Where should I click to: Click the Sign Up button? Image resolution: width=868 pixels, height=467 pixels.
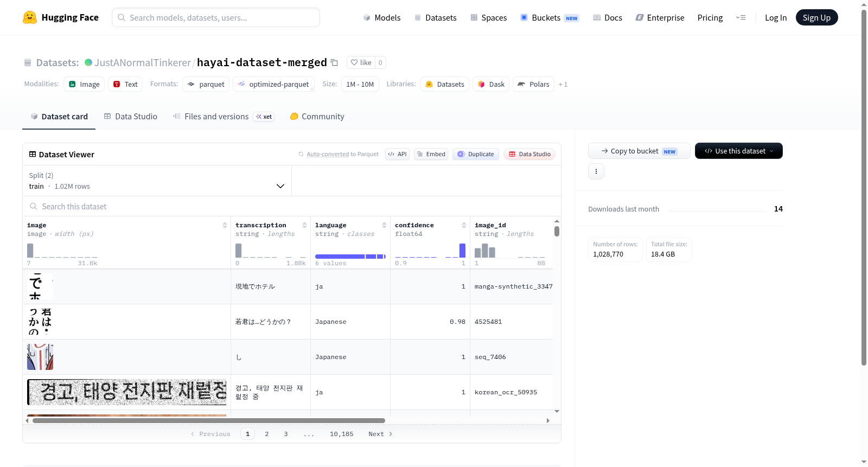coord(816,17)
